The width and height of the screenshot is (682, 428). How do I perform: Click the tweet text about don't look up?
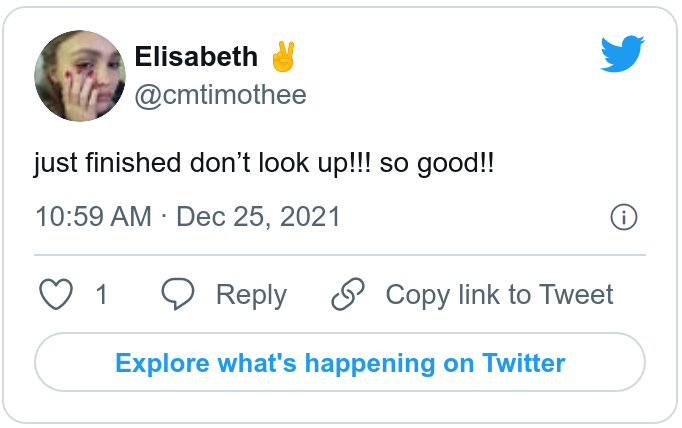coord(264,162)
